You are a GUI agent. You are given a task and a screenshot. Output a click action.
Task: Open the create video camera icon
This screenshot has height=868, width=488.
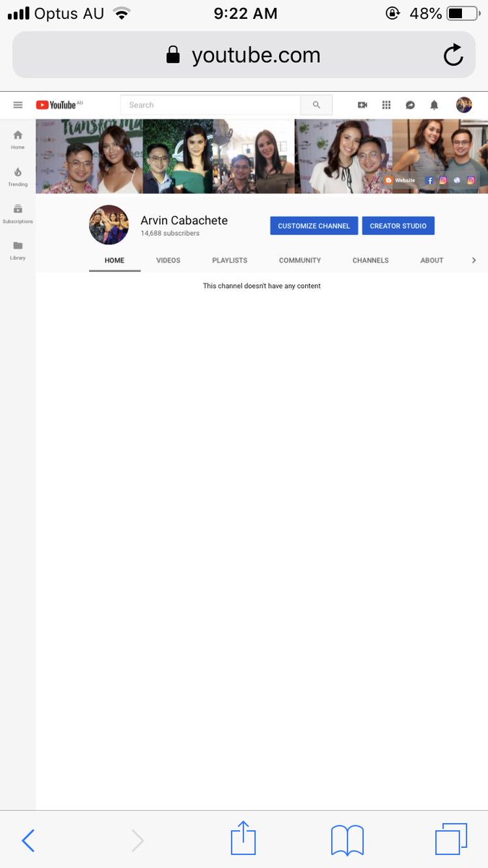pos(362,105)
